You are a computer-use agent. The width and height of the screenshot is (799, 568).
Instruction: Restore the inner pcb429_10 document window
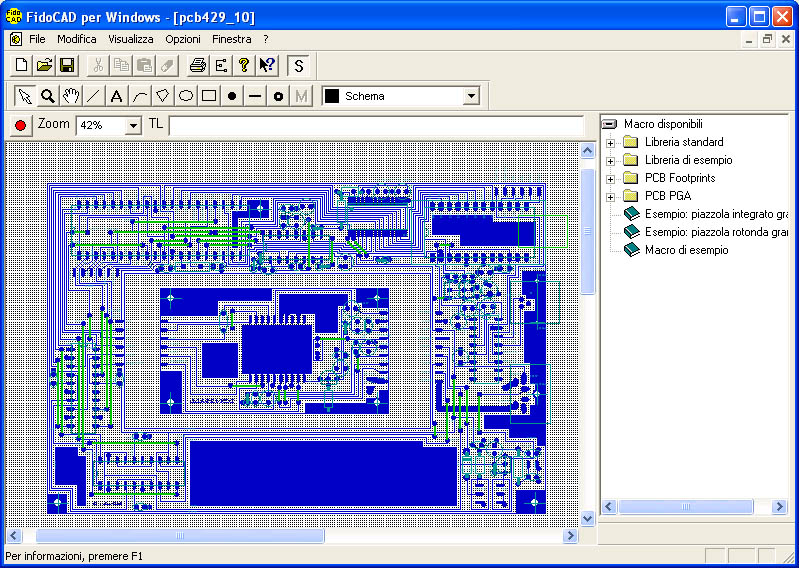coord(767,39)
